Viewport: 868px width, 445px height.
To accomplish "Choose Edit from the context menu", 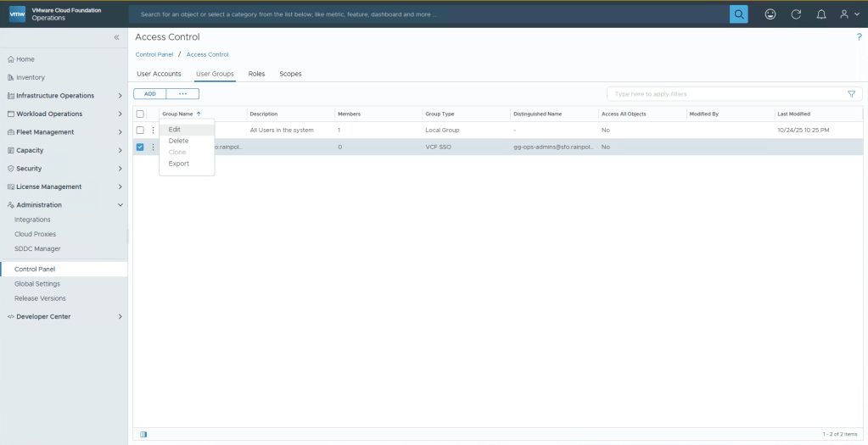I will [175, 130].
